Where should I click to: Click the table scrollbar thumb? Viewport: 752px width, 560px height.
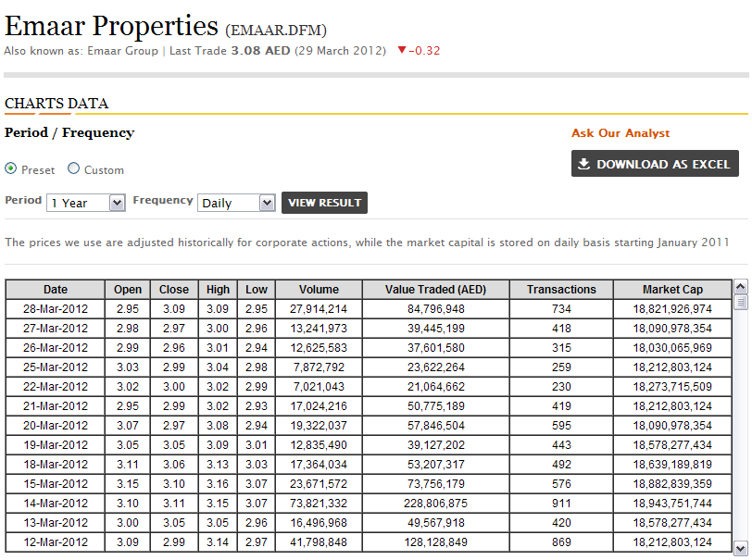tap(740, 303)
